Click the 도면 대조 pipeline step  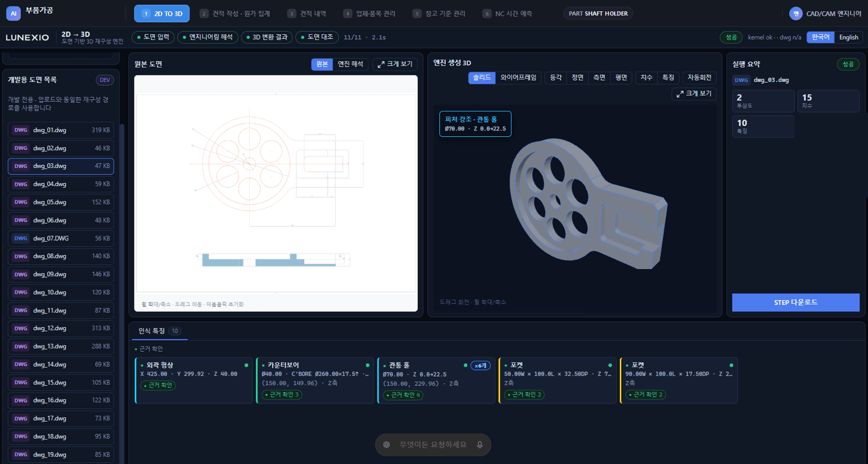317,37
